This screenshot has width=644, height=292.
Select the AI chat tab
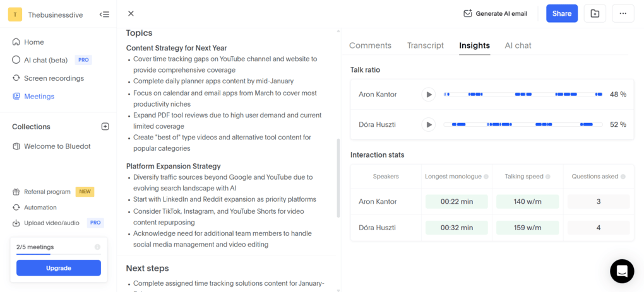518,45
